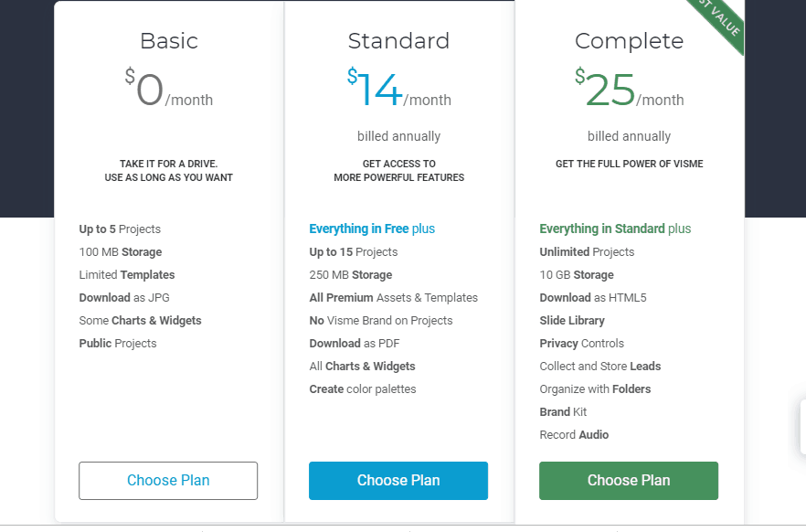
Task: Select the Standard plan Choose Plan button
Action: (x=398, y=481)
